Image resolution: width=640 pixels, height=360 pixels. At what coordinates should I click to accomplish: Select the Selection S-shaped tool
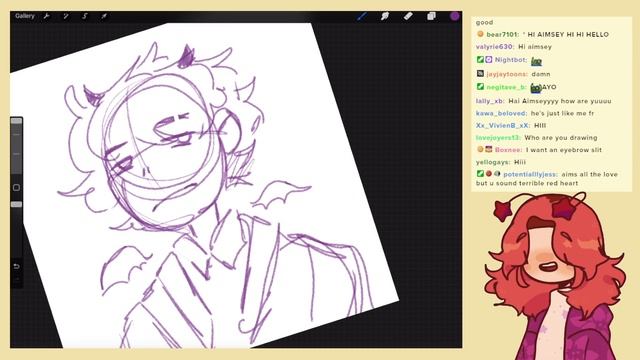click(x=85, y=16)
